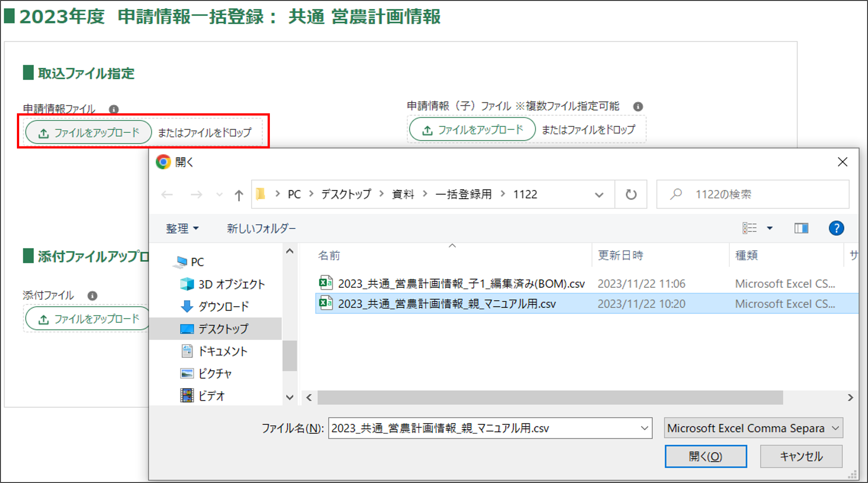
Task: Click 新しいフォルダー in the toolbar
Action: (261, 228)
